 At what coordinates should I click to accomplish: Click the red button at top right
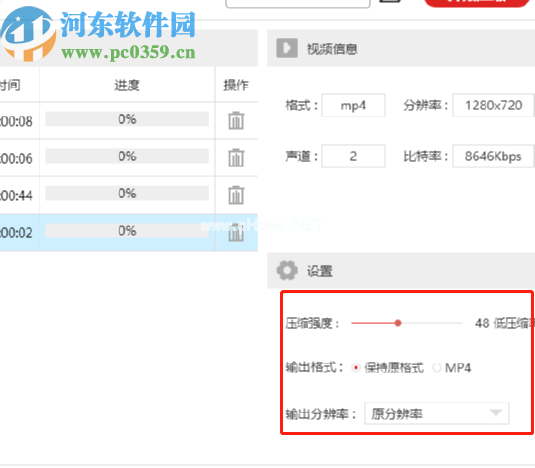tap(476, 3)
